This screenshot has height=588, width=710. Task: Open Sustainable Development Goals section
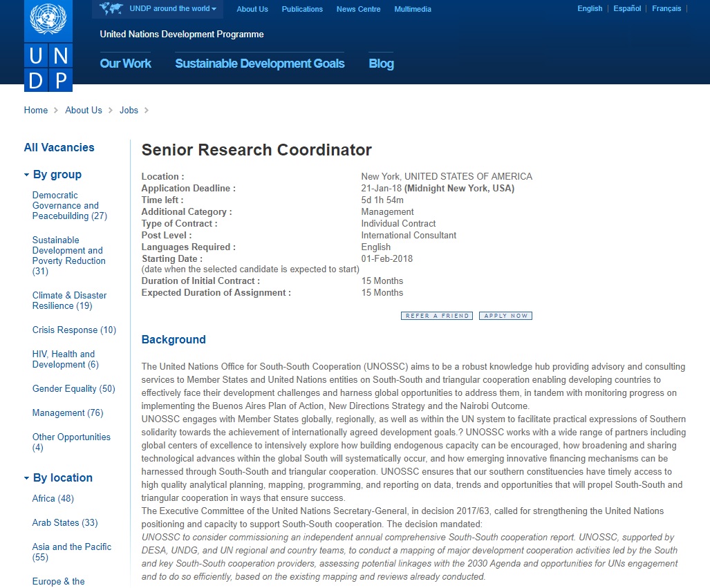click(x=260, y=64)
